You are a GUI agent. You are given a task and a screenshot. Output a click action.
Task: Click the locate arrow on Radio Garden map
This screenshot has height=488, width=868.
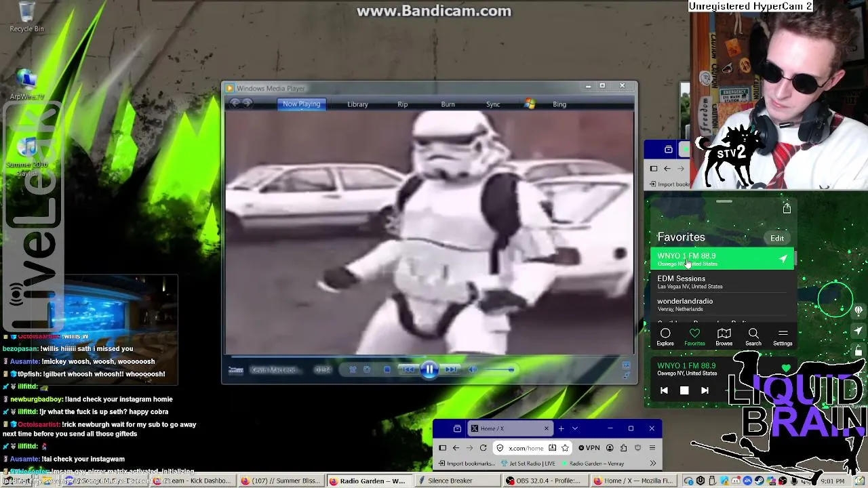point(859,331)
